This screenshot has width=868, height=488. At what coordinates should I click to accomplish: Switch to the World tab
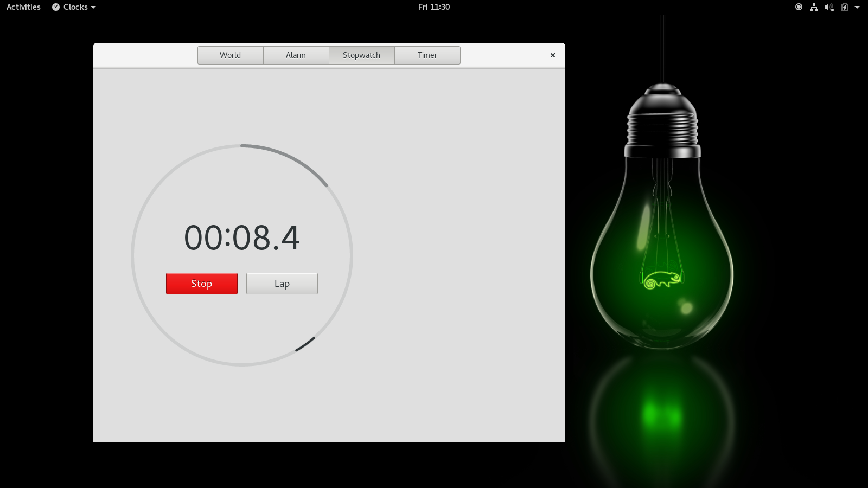point(230,55)
